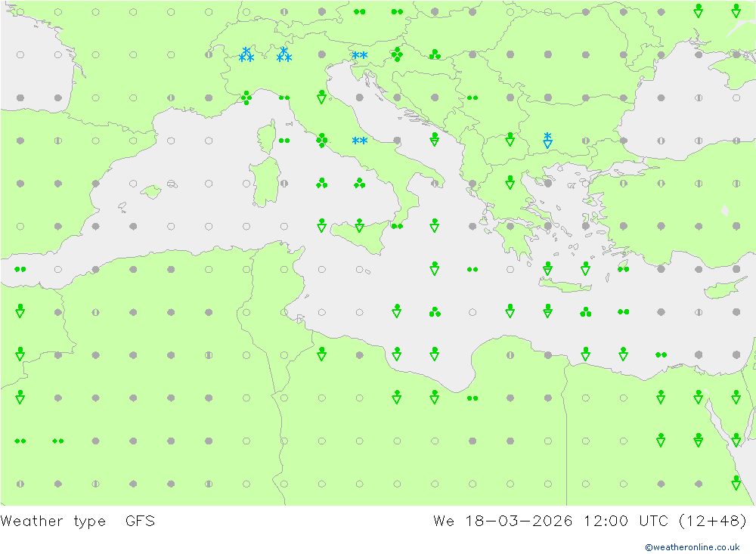Screen dimensions: 756x554
Task: Click the double-snowflake symbol over central Italy
Action: pos(359,141)
